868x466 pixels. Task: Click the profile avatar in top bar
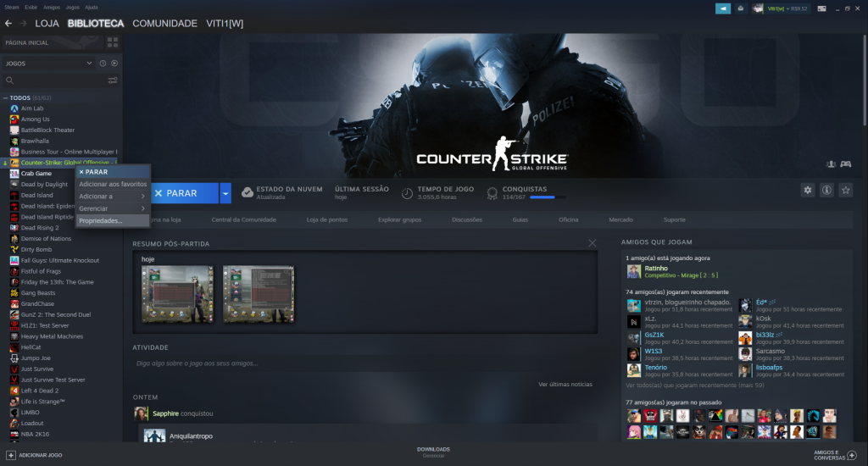pos(757,8)
